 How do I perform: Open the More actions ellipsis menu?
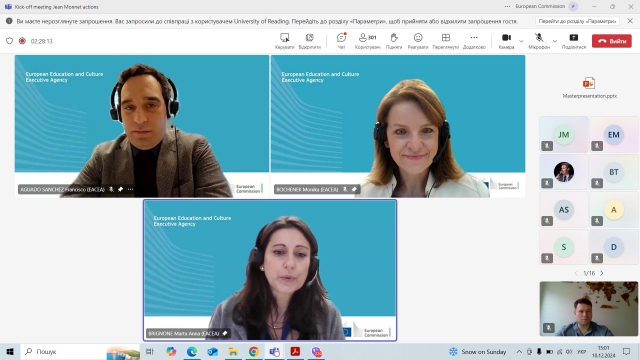point(474,41)
